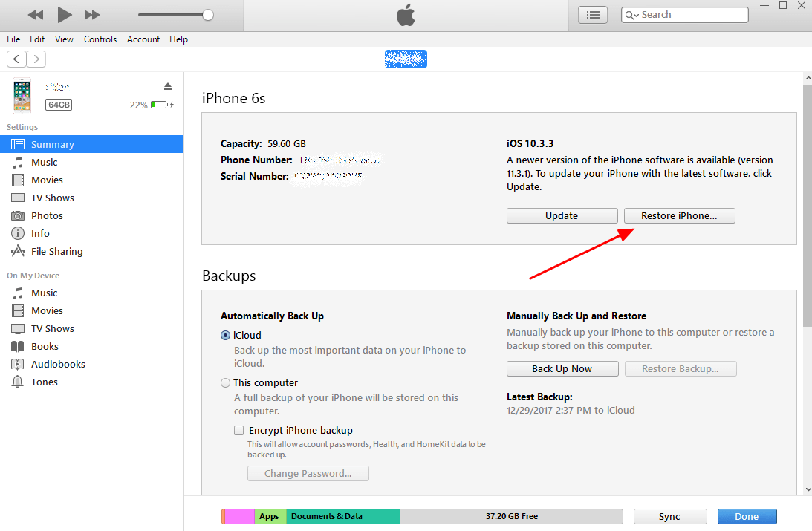Click the blurred device name tab at top
Screen dimensions: 812x531
point(406,59)
